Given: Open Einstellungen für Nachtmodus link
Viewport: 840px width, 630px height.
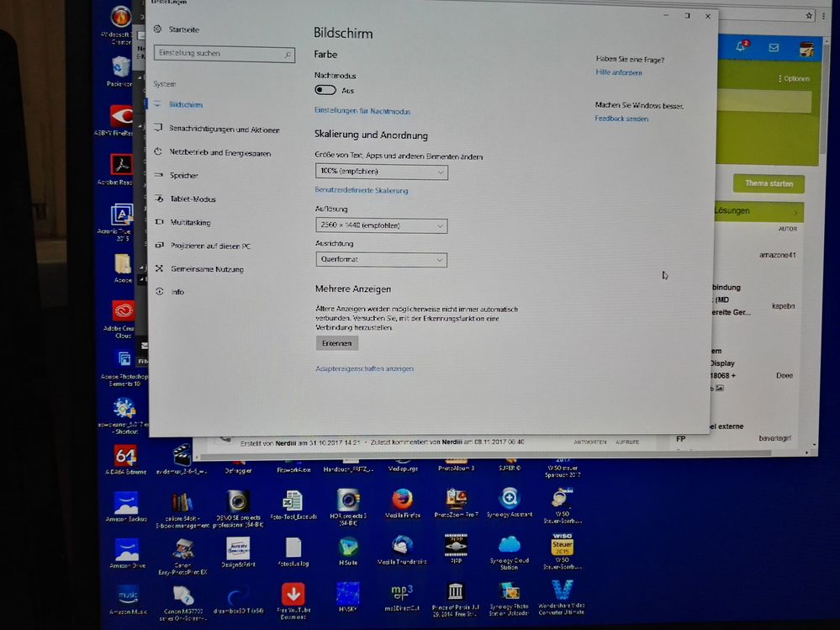Looking at the screenshot, I should pos(362,111).
